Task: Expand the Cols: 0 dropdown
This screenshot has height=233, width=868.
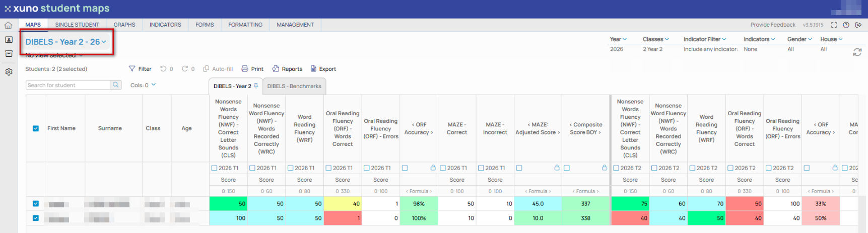Action: tap(143, 85)
